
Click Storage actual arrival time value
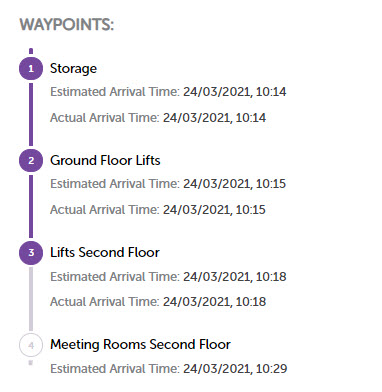click(x=214, y=118)
